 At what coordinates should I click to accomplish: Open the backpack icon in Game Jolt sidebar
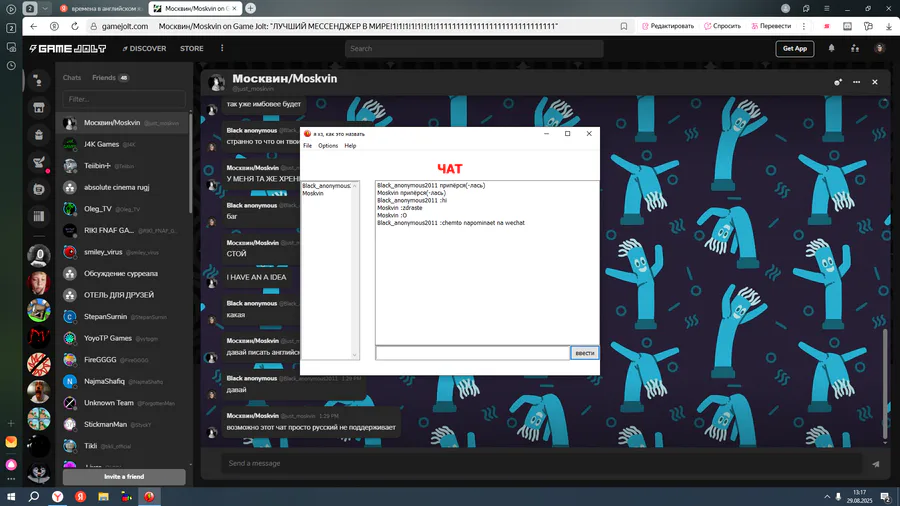pyautogui.click(x=38, y=135)
